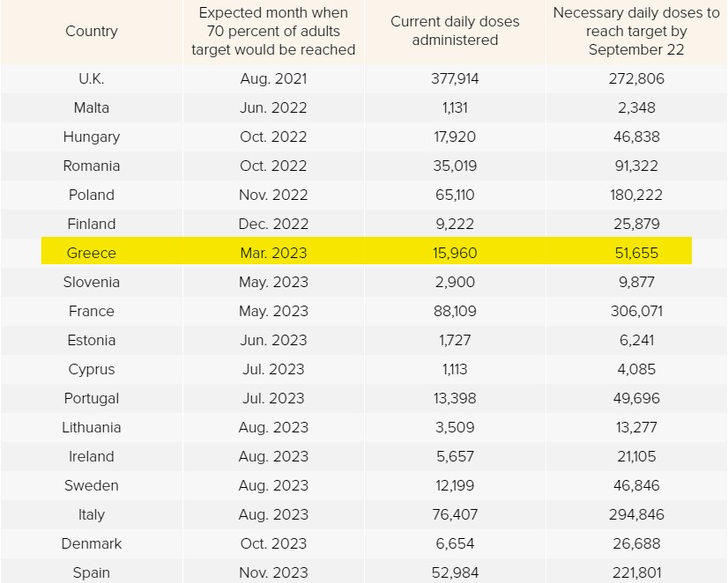Select Spain's Nov. 2023 date cell

click(273, 572)
